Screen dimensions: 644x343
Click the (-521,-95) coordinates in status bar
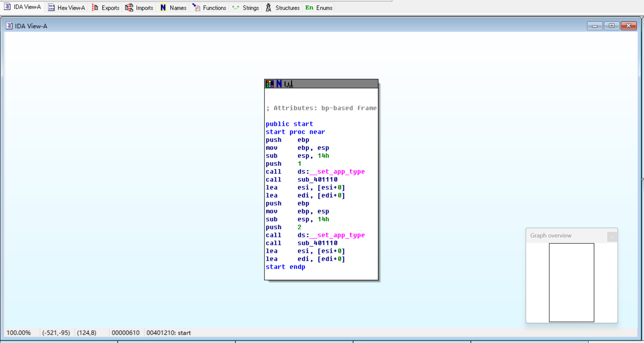56,333
